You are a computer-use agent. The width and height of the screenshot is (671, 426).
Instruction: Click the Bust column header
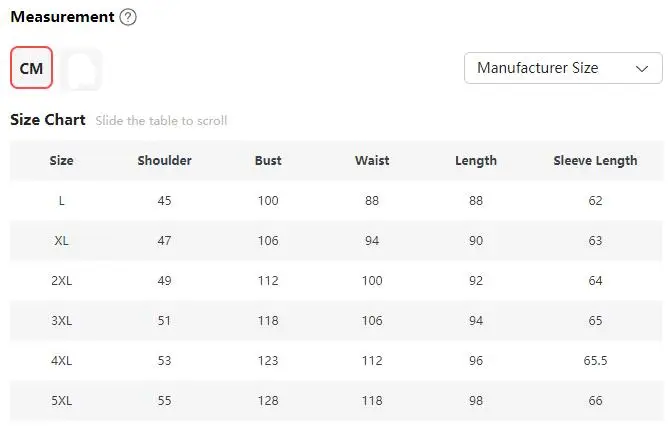268,161
